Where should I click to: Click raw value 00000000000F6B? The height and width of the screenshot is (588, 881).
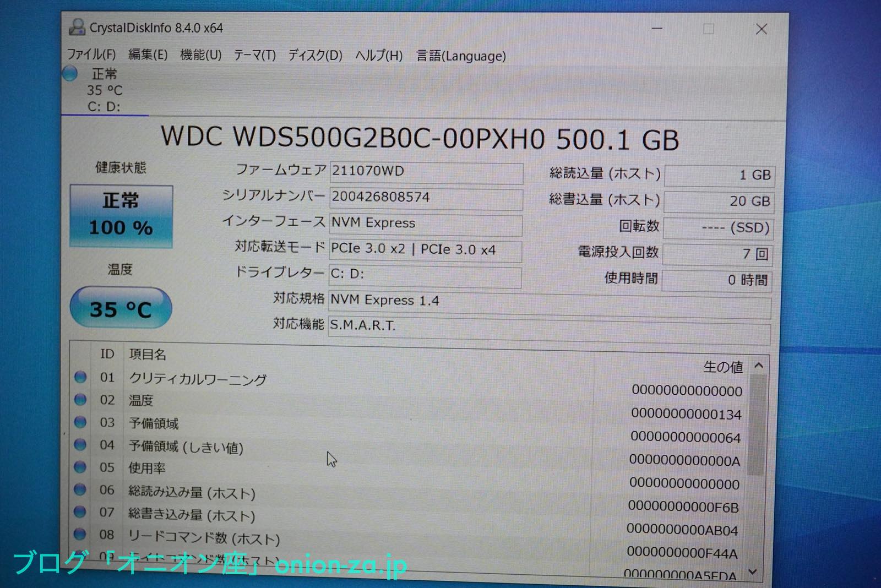pyautogui.click(x=683, y=507)
